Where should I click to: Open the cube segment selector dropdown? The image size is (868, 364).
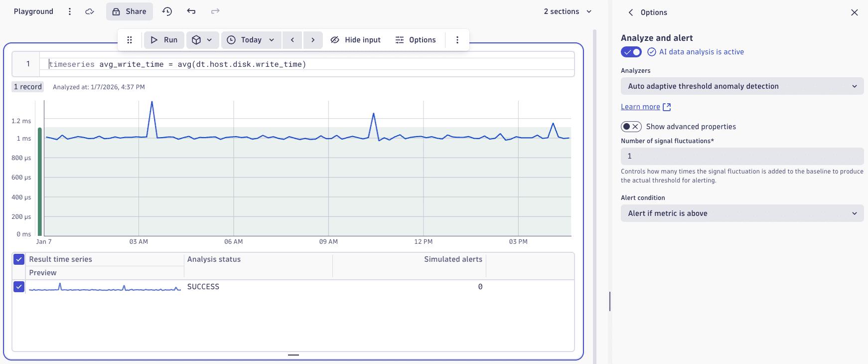tap(202, 40)
